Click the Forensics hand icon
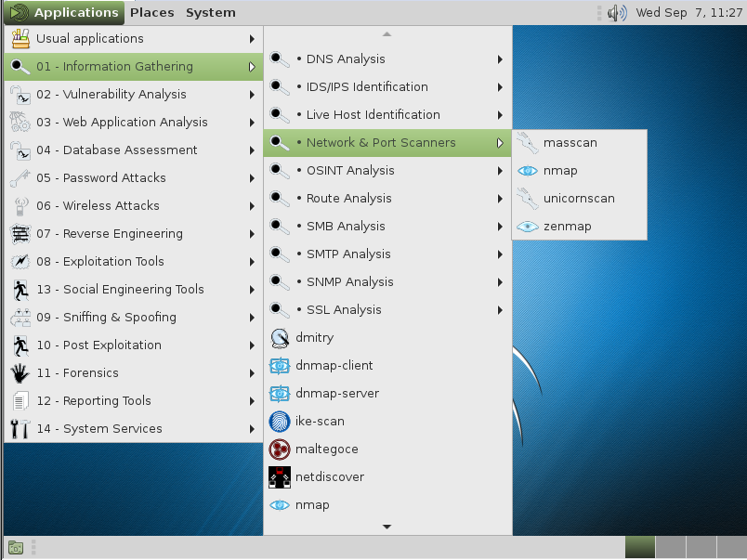The image size is (747, 560). pyautogui.click(x=20, y=372)
